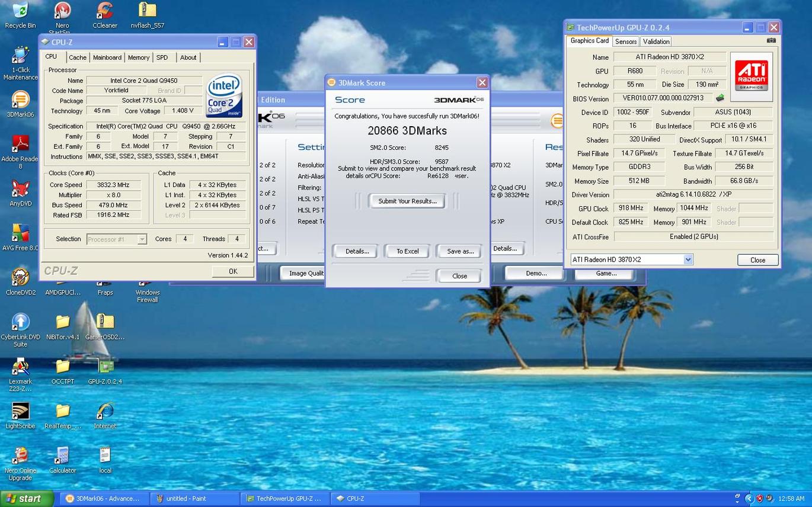Image resolution: width=812 pixels, height=507 pixels.
Task: Switch to TechPowerUp GPU-Z taskbar button
Action: pyautogui.click(x=285, y=499)
